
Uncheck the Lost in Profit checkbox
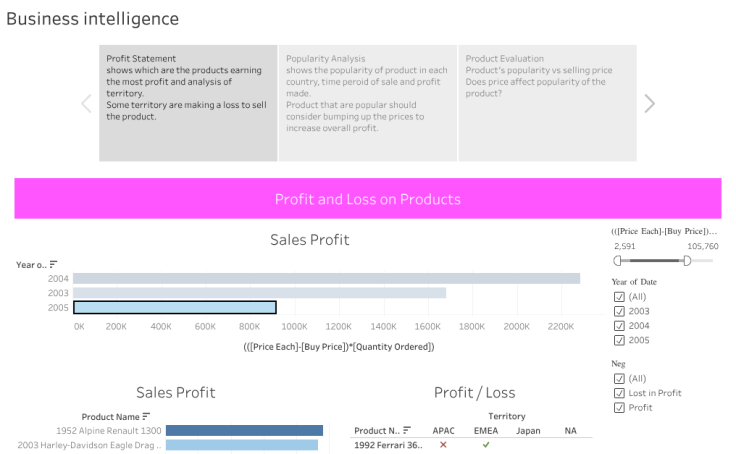pyautogui.click(x=619, y=393)
